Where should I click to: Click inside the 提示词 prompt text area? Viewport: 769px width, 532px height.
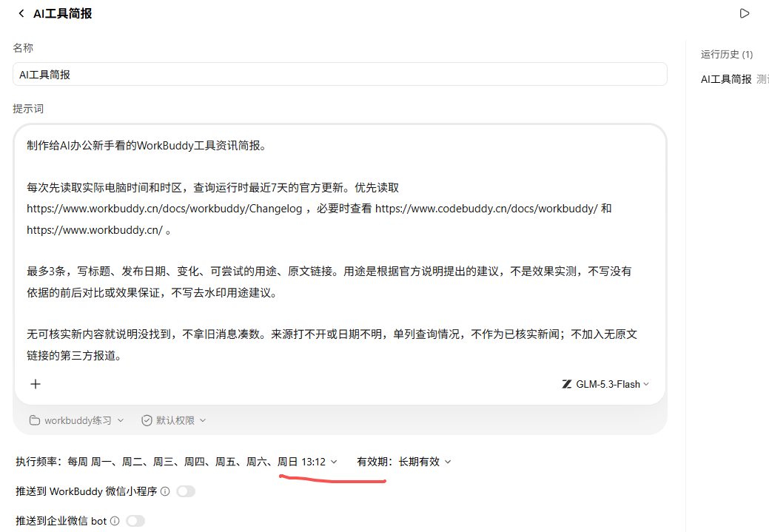(x=340, y=250)
